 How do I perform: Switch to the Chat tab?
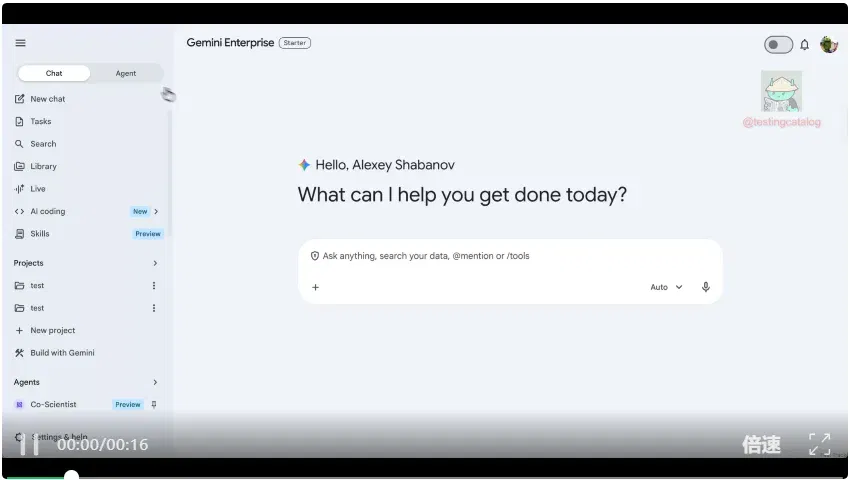tap(54, 73)
